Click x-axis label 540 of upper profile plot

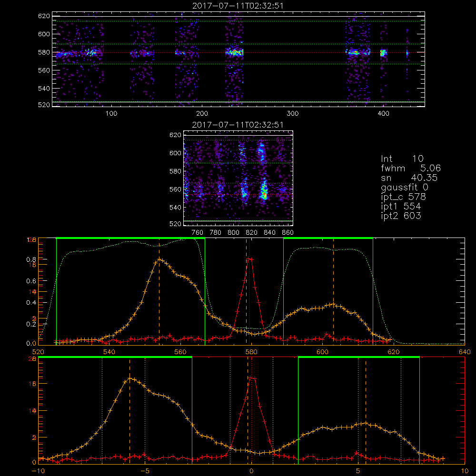pos(109,352)
